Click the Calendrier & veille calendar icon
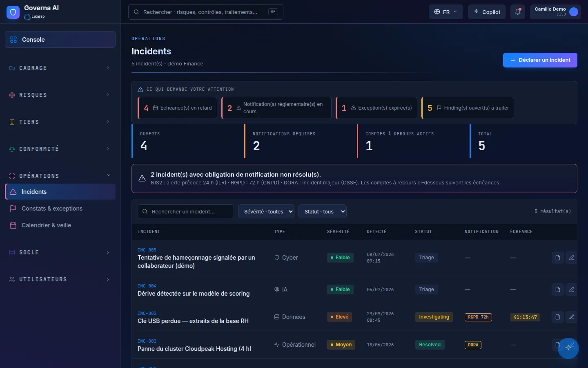This screenshot has height=368, width=588. [x=13, y=225]
